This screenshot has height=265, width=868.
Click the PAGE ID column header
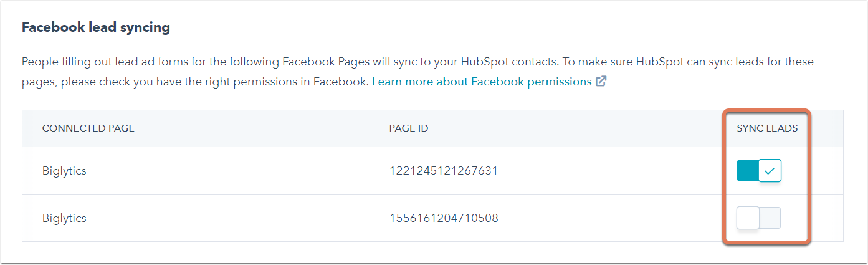pyautogui.click(x=409, y=128)
